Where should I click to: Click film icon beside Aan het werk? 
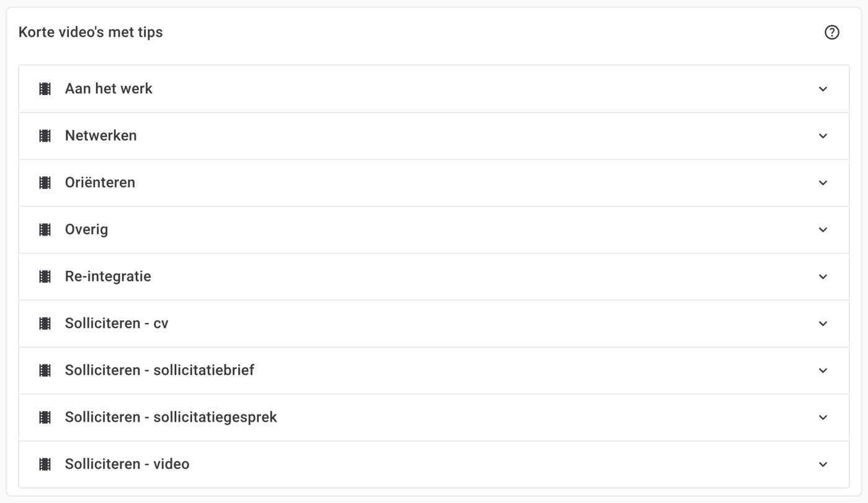[45, 89]
